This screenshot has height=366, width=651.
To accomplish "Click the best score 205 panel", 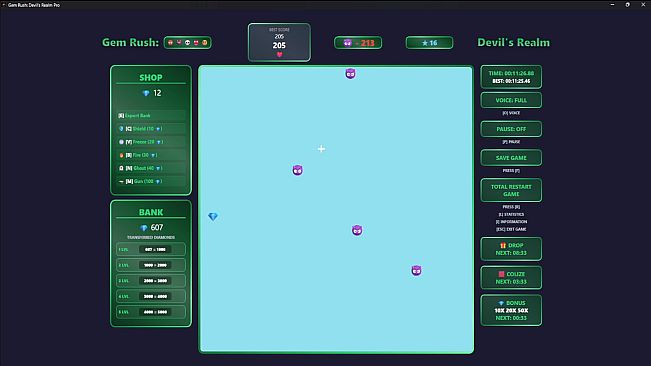I will 279,42.
